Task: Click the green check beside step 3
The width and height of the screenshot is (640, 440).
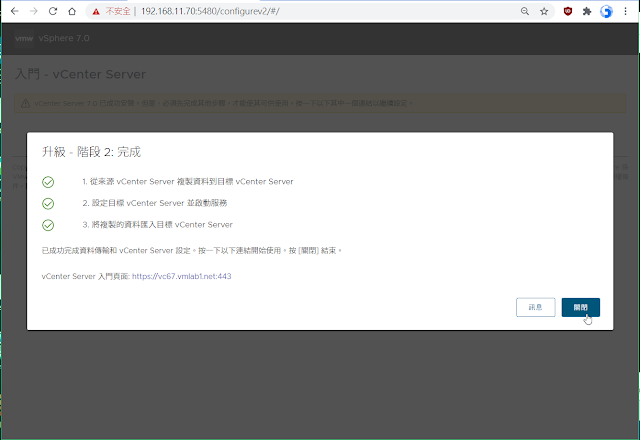Action: (48, 225)
